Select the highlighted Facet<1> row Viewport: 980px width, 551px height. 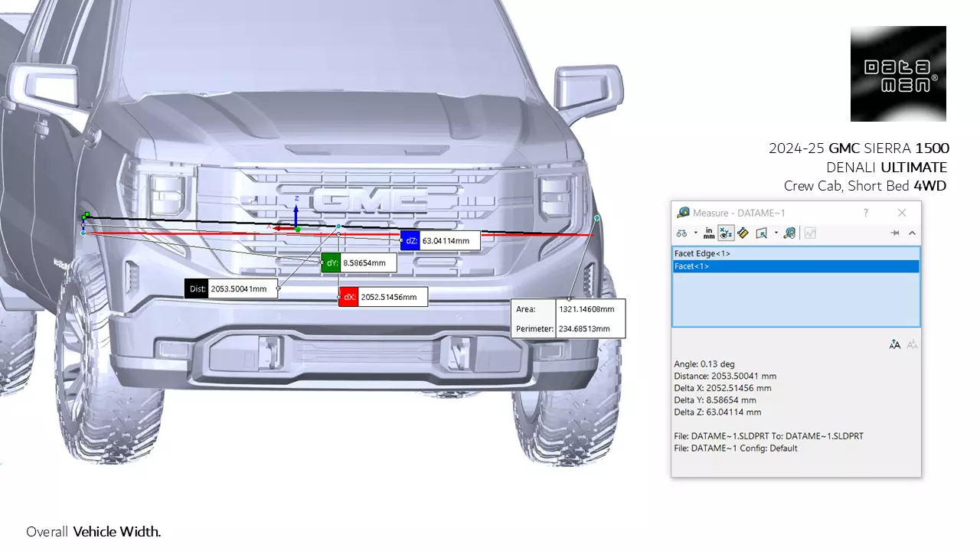point(796,266)
